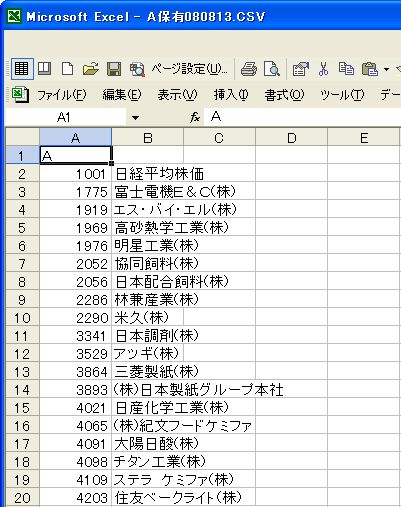Create a new blank workbook icon
The image size is (401, 507).
67,69
